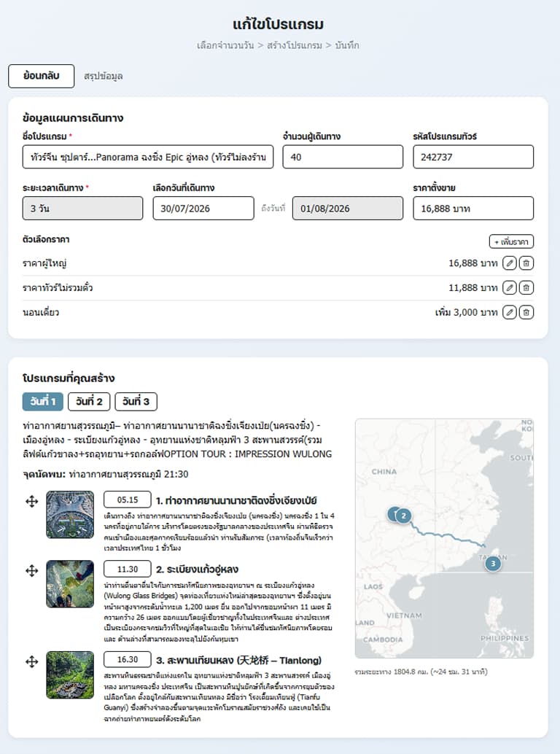Click the ราคาตั้งขาย field 16,888 บาท
Viewport: 560px width, 754px height.
473,209
